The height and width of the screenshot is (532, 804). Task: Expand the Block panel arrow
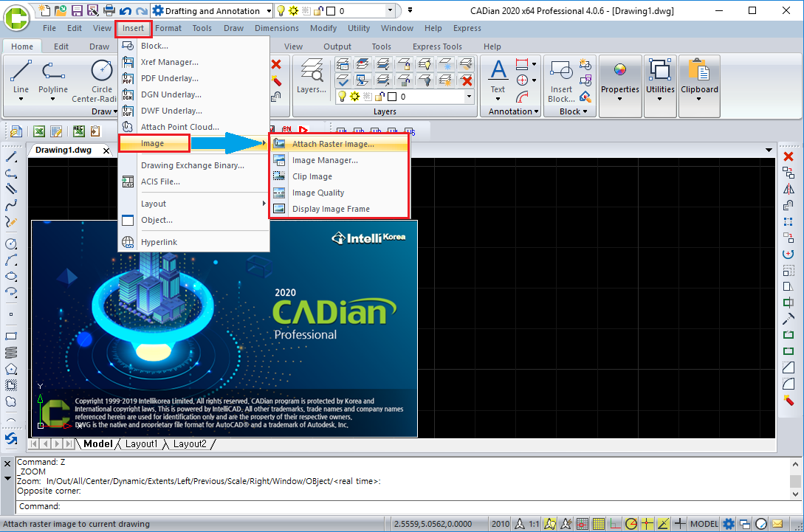(585, 111)
